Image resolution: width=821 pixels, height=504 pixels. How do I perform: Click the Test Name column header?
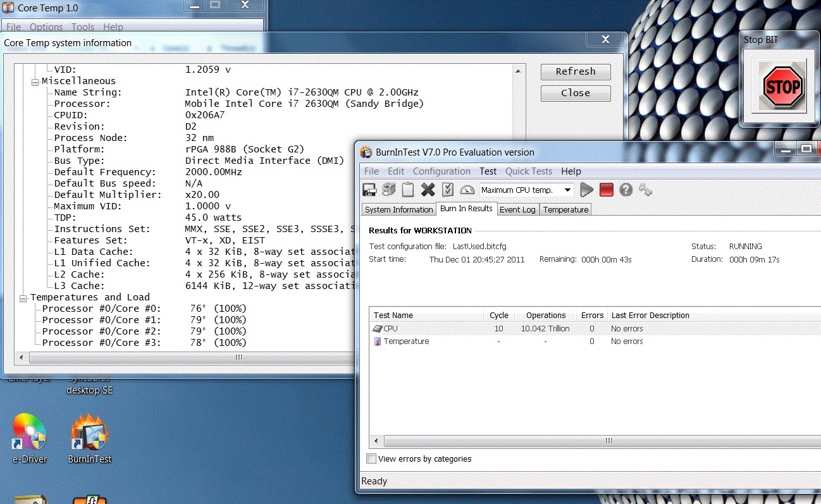(x=427, y=315)
